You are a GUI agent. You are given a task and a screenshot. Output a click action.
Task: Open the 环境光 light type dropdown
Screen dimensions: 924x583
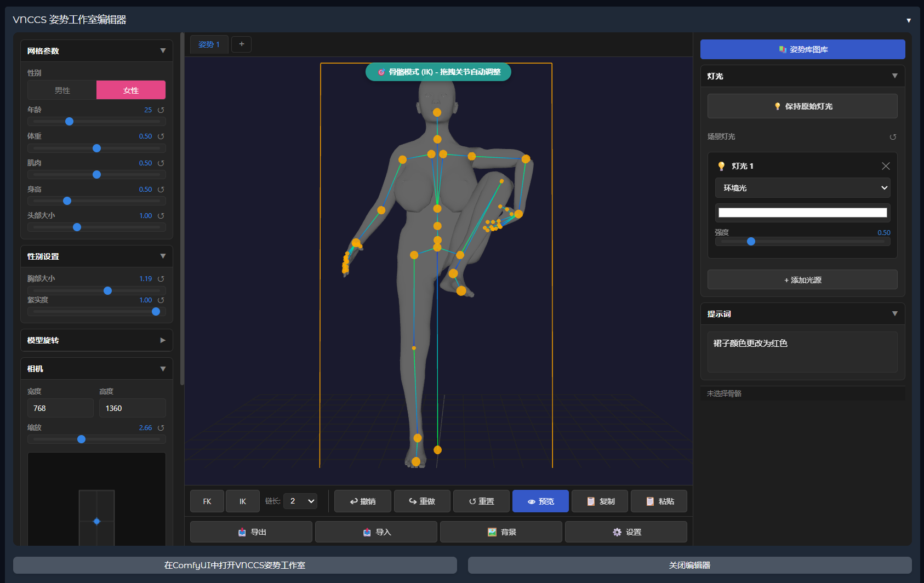coord(802,188)
